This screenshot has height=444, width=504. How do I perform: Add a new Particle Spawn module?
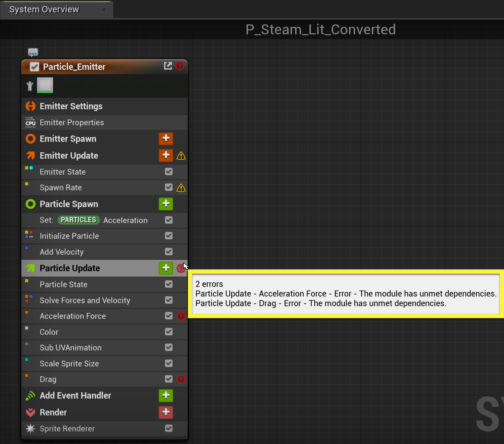click(x=166, y=204)
